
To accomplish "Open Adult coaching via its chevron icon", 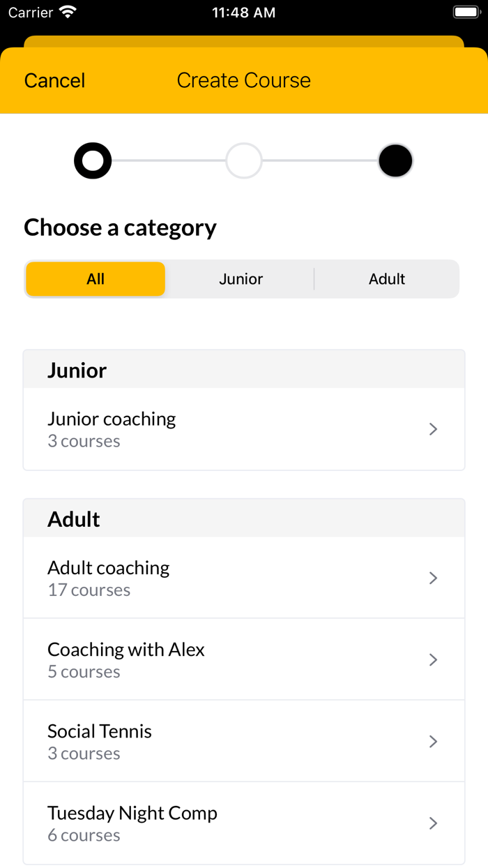I will pos(433,578).
